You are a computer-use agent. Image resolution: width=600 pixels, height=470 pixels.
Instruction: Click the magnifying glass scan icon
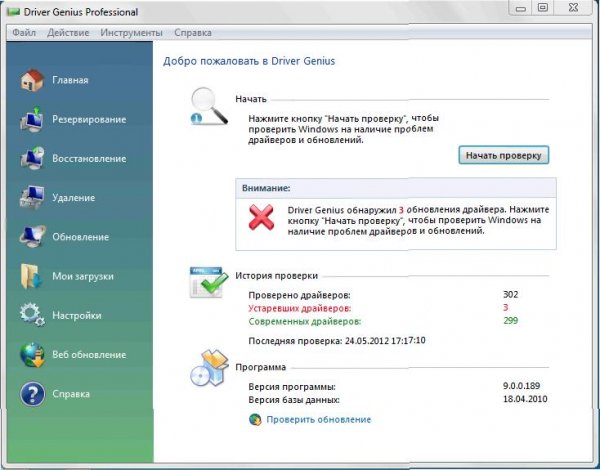pyautogui.click(x=209, y=106)
